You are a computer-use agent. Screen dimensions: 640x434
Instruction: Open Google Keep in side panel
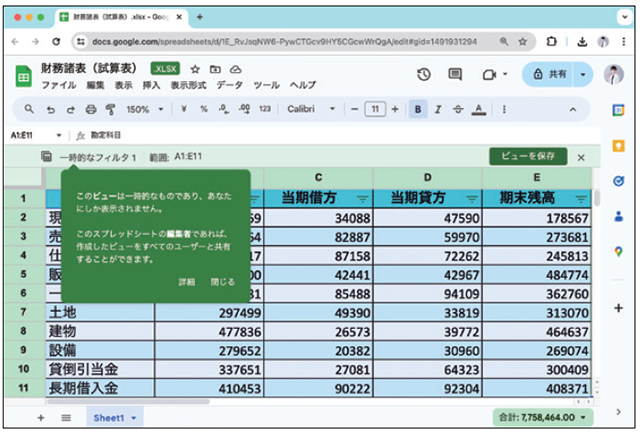click(618, 146)
